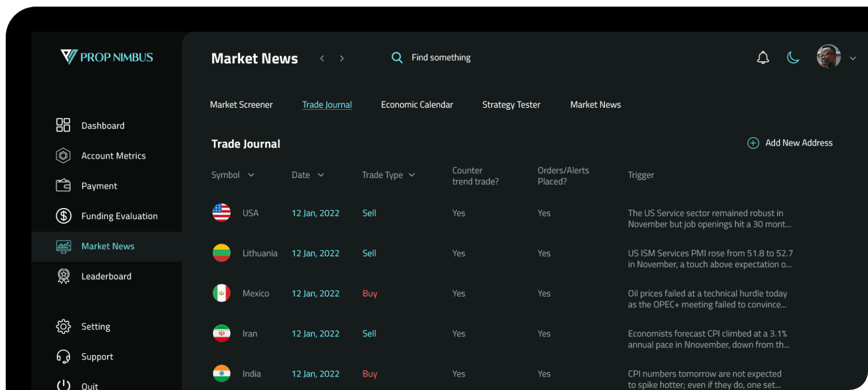Expand the user profile menu chevron
The width and height of the screenshot is (868, 390).
[x=852, y=58]
